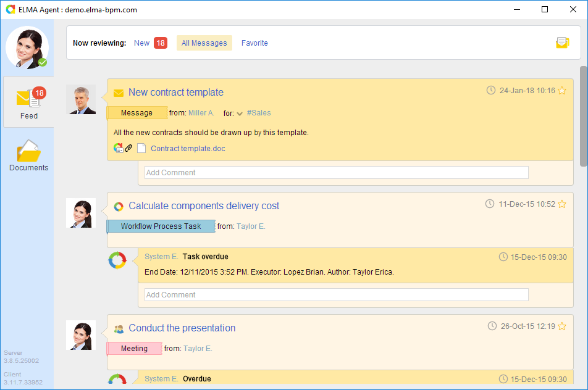Click the System E. icon by Task overdue
Viewport: 588px width, 390px height.
coord(117,260)
